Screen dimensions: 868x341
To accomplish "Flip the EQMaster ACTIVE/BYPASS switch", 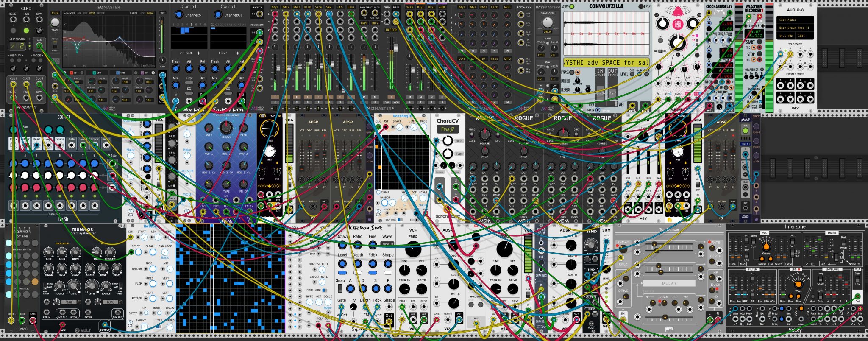I will (55, 45).
